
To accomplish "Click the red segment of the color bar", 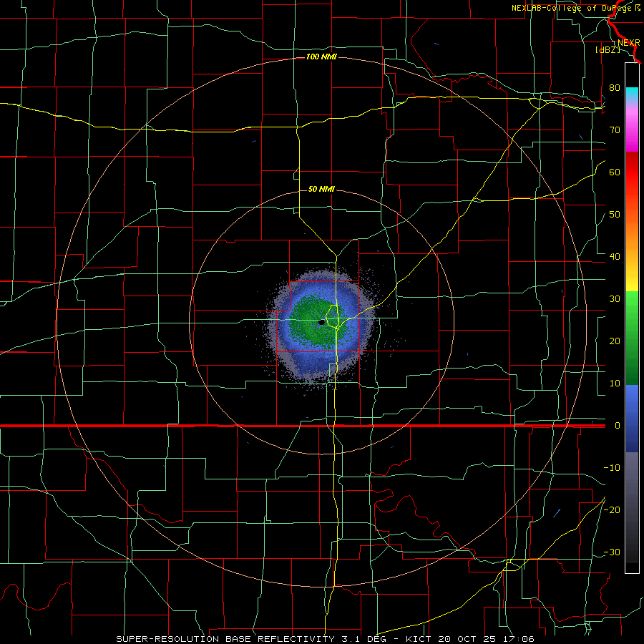I will pyautogui.click(x=632, y=172).
